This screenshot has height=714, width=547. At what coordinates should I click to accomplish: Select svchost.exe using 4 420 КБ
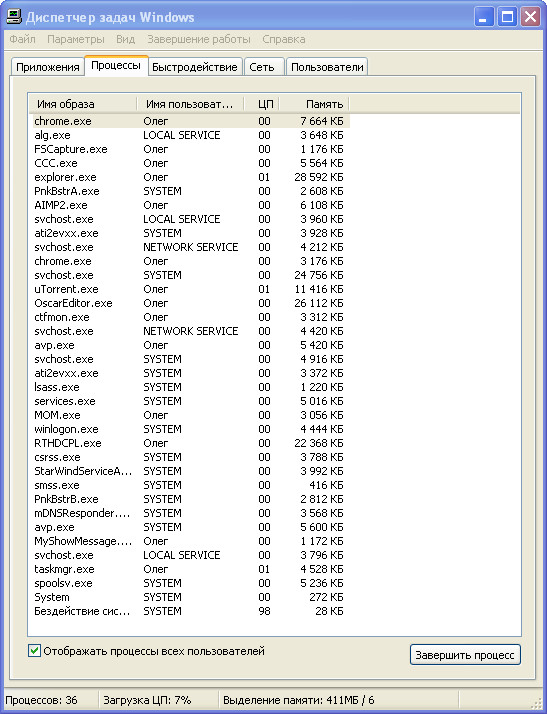189,331
